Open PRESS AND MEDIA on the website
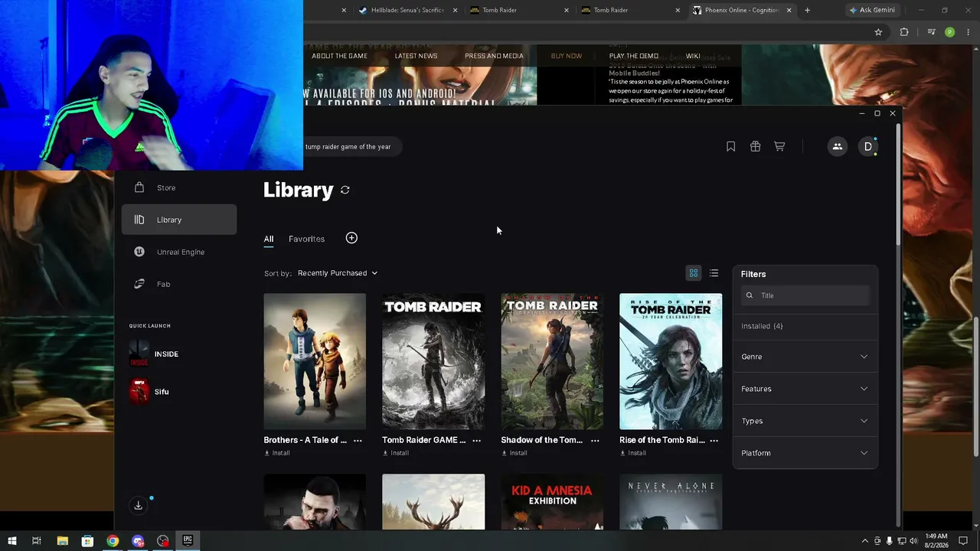Image resolution: width=980 pixels, height=551 pixels. pos(494,56)
